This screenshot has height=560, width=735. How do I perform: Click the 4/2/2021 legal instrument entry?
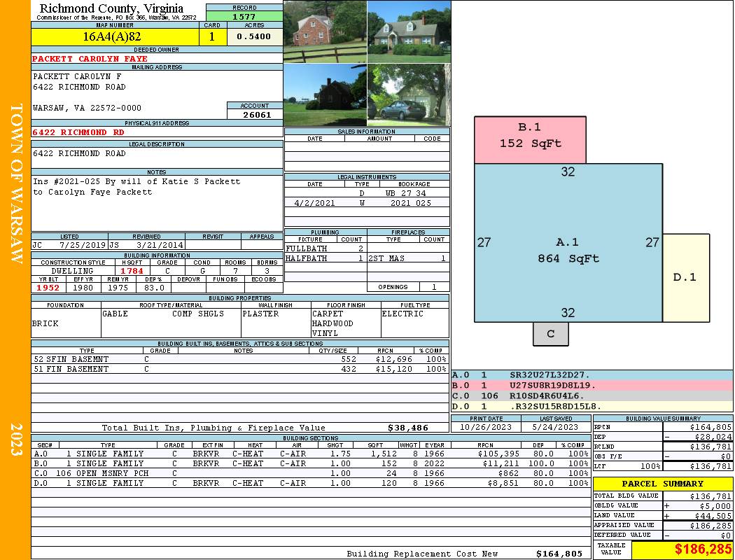tap(367, 203)
